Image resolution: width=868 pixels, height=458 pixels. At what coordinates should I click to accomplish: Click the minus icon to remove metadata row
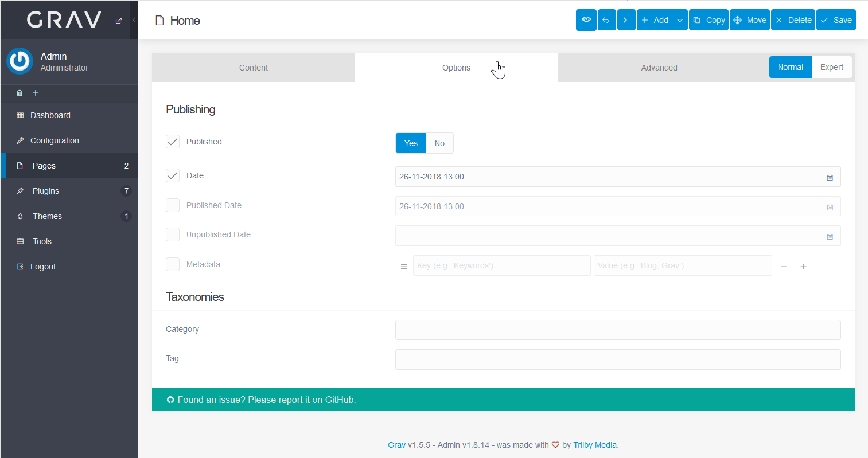784,267
